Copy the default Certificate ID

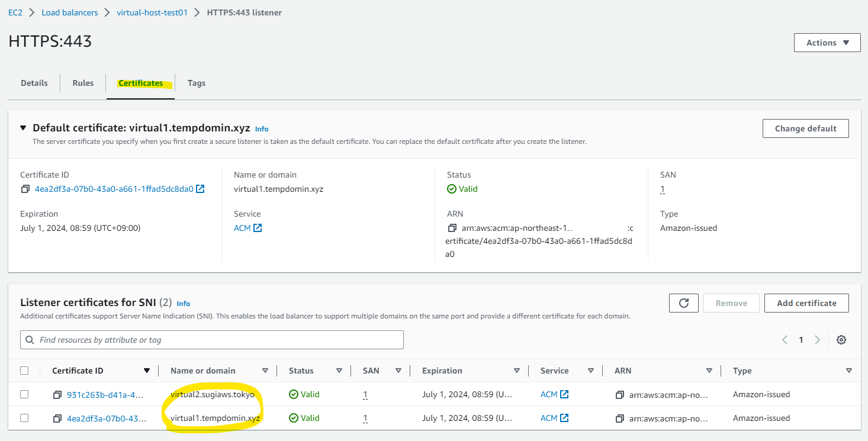click(x=24, y=189)
